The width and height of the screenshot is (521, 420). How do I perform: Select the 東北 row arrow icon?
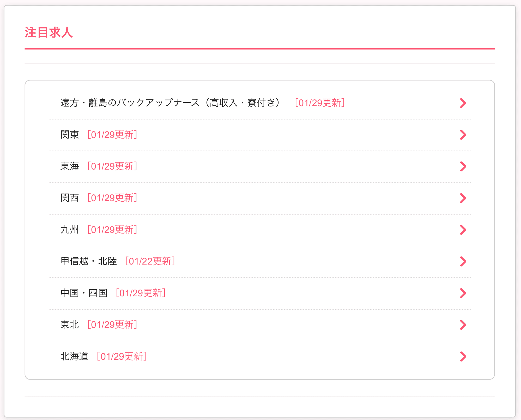coord(463,325)
